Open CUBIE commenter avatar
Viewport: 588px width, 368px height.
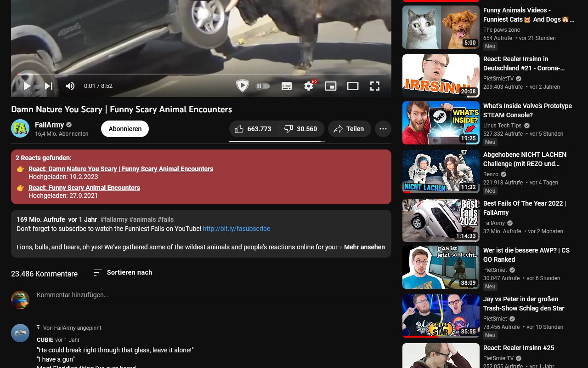20,333
